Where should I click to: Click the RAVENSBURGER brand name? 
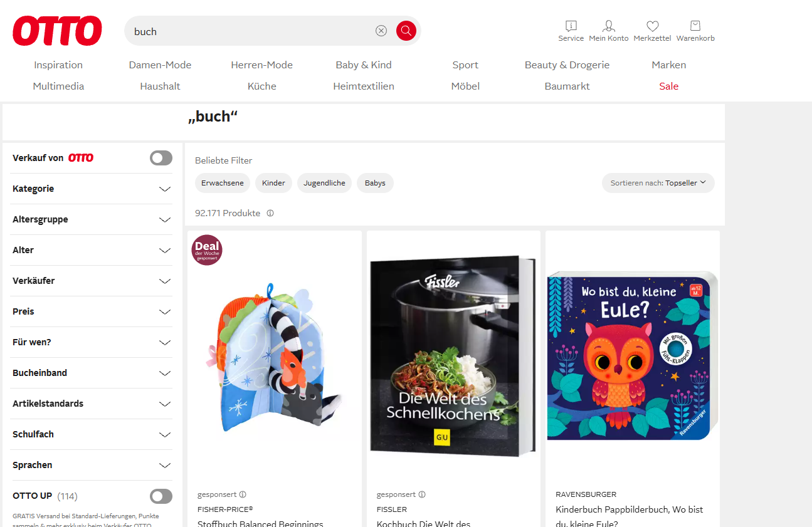coord(586,494)
